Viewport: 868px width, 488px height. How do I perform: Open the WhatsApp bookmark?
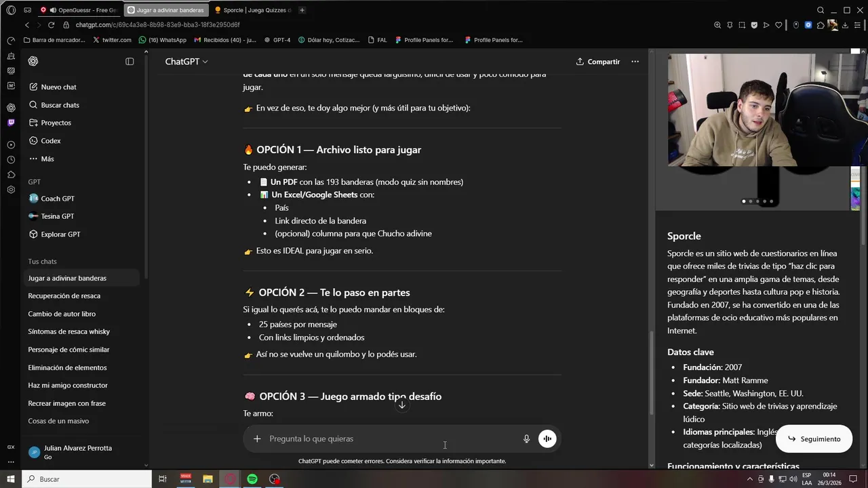pyautogui.click(x=162, y=40)
